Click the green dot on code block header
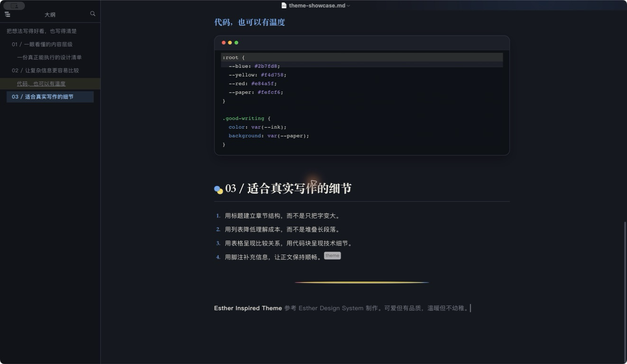 tap(236, 43)
